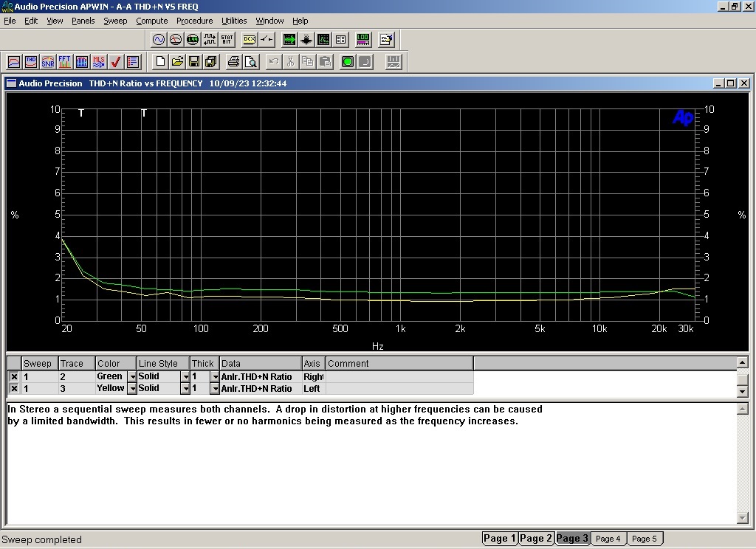Expand the Green color dropdown
Image resolution: width=756 pixels, height=549 pixels.
tap(132, 377)
